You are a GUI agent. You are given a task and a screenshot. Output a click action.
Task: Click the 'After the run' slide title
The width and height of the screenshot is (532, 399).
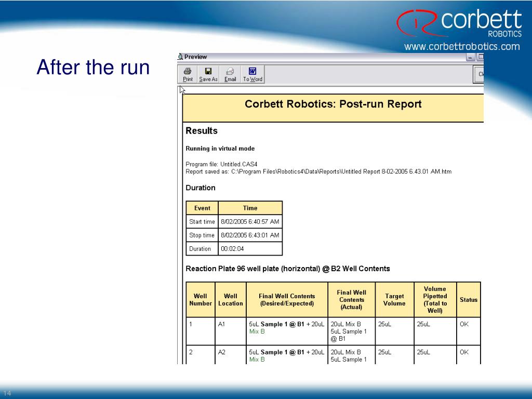(93, 67)
